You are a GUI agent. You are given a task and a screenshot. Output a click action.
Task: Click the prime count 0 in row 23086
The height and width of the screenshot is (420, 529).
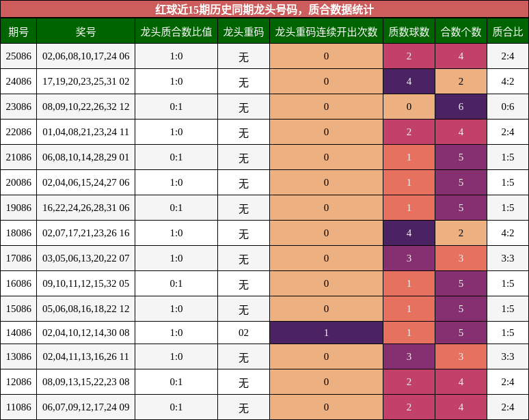[x=409, y=107]
